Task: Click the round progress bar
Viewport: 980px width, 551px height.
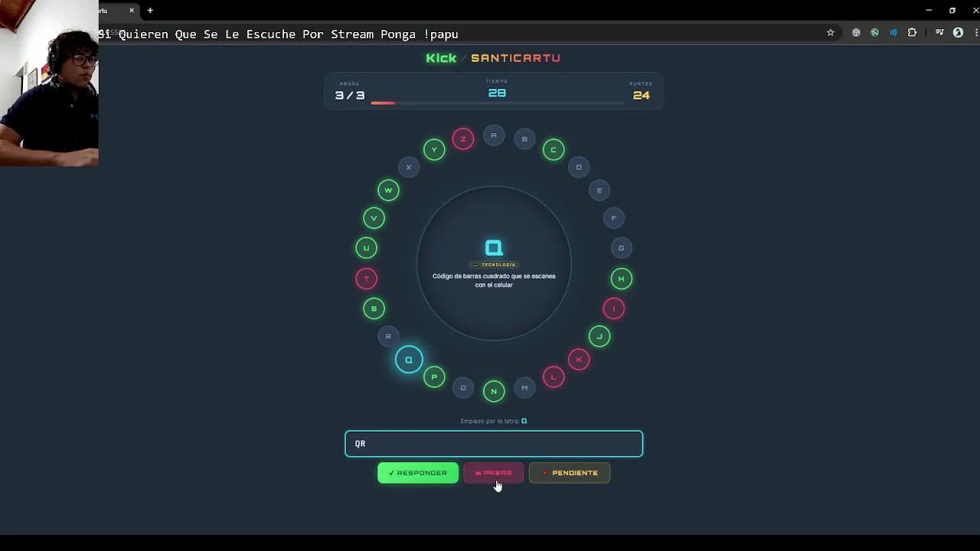Action: [x=498, y=103]
